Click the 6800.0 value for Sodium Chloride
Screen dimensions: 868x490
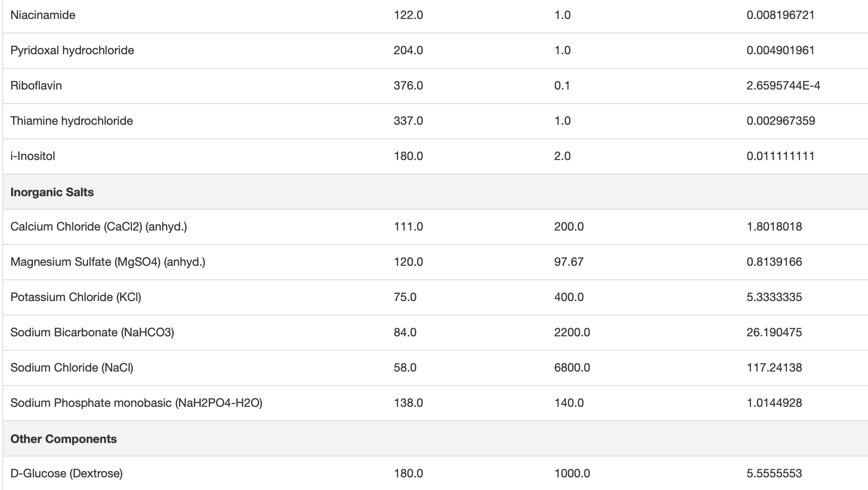(572, 367)
